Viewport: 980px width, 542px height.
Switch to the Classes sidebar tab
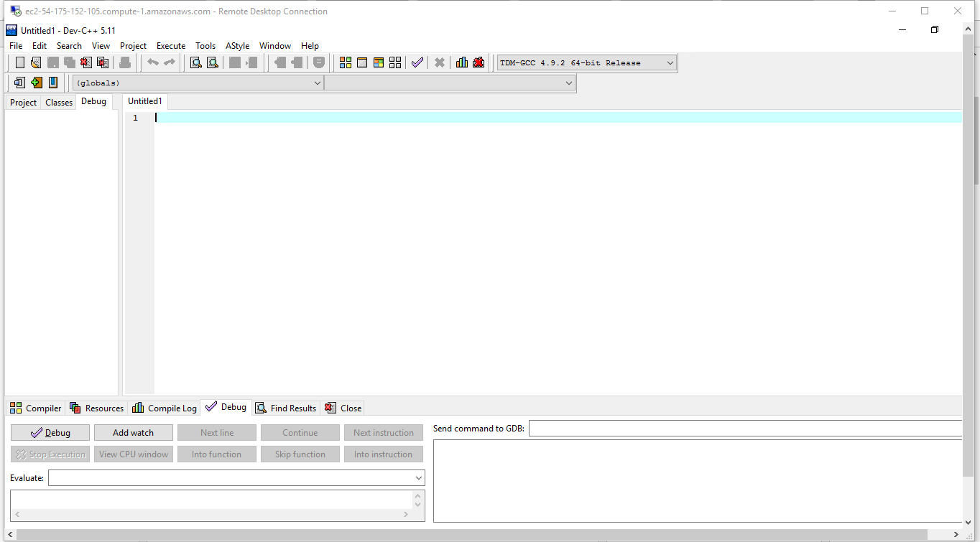tap(59, 103)
